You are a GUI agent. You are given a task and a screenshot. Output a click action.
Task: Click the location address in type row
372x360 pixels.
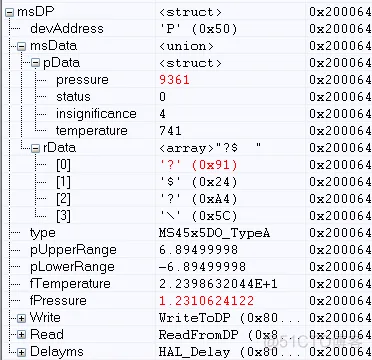(x=340, y=233)
